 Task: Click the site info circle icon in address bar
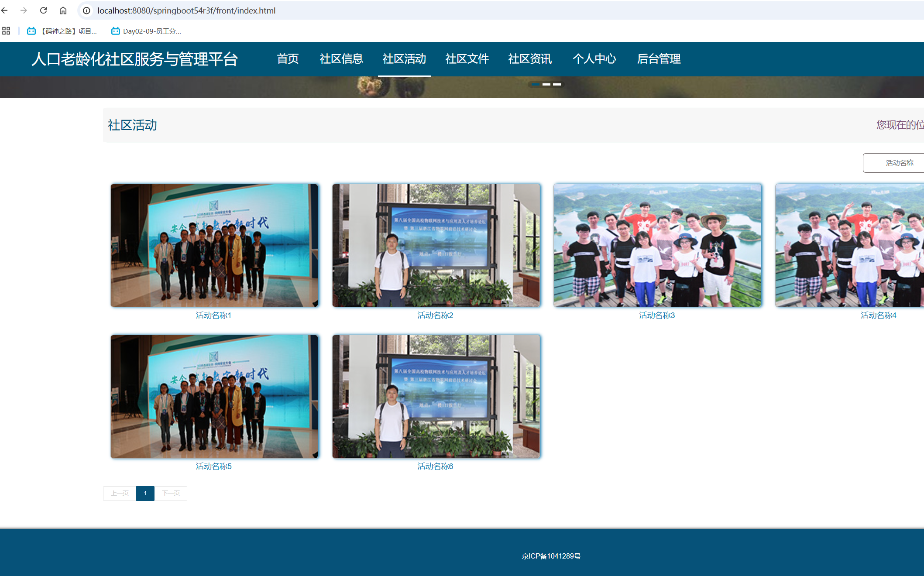tap(86, 10)
